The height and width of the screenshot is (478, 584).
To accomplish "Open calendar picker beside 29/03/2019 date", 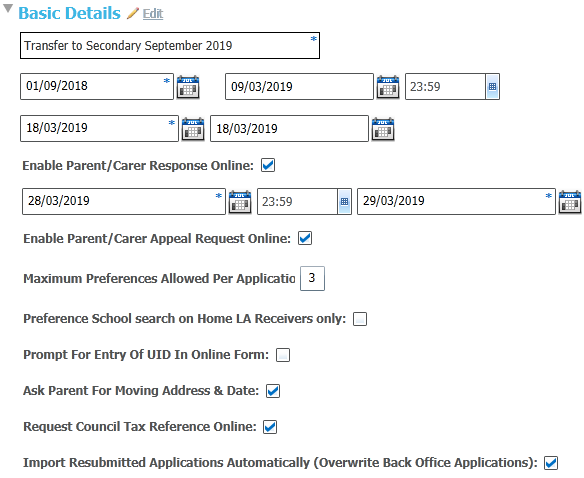I will [570, 202].
